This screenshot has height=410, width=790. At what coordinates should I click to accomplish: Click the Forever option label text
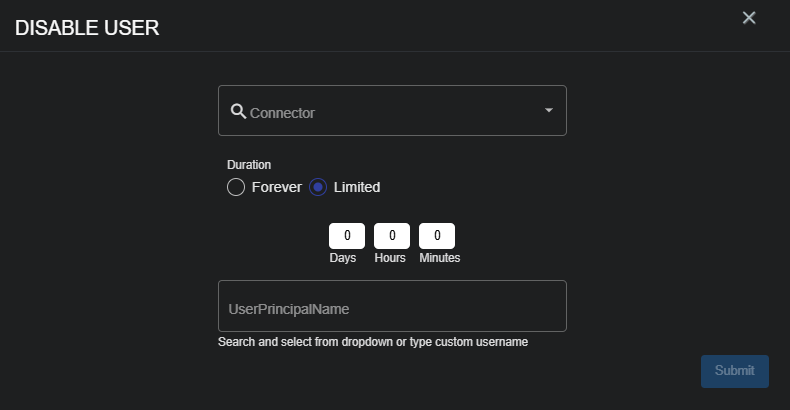click(276, 187)
